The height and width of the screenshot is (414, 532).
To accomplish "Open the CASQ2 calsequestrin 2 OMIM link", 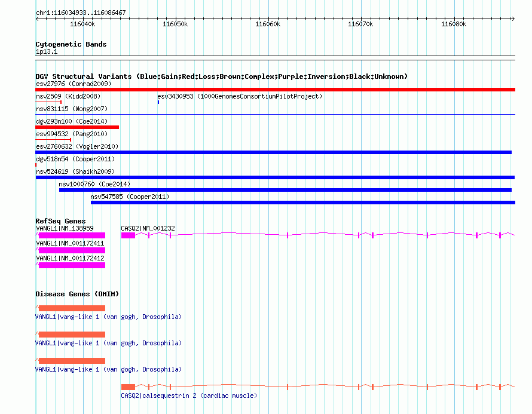I will [189, 395].
